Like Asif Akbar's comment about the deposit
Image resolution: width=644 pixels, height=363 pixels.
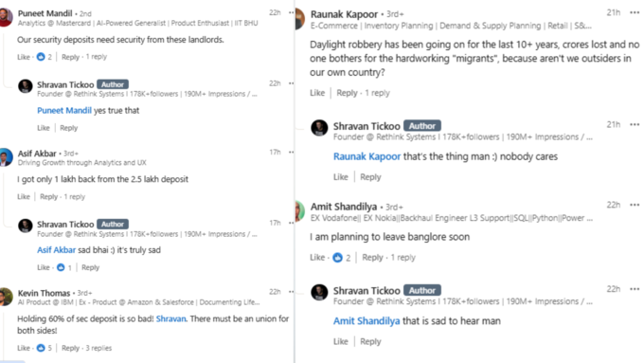(x=24, y=196)
